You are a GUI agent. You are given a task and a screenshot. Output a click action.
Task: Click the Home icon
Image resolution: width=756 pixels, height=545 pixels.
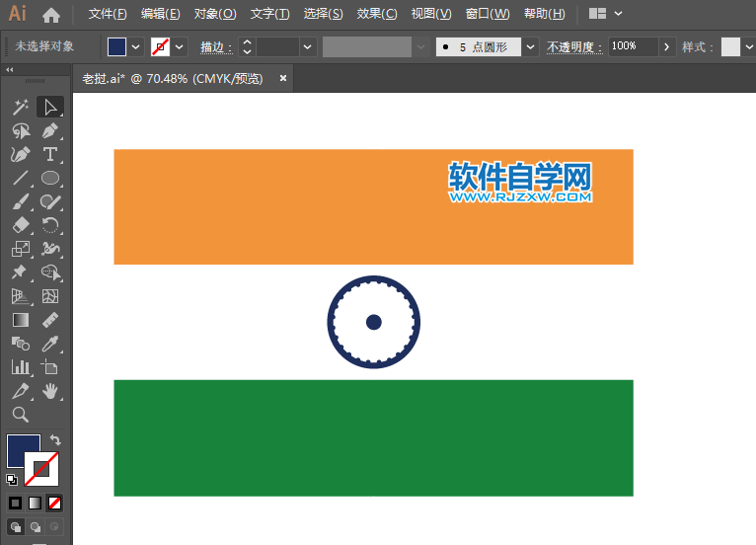(51, 15)
